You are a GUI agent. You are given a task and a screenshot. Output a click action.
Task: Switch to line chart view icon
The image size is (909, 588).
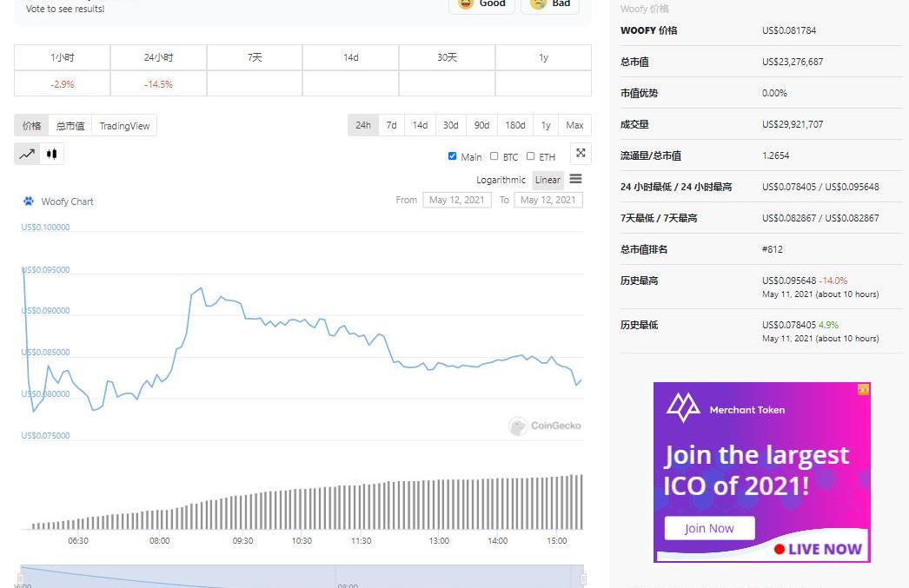coord(27,154)
